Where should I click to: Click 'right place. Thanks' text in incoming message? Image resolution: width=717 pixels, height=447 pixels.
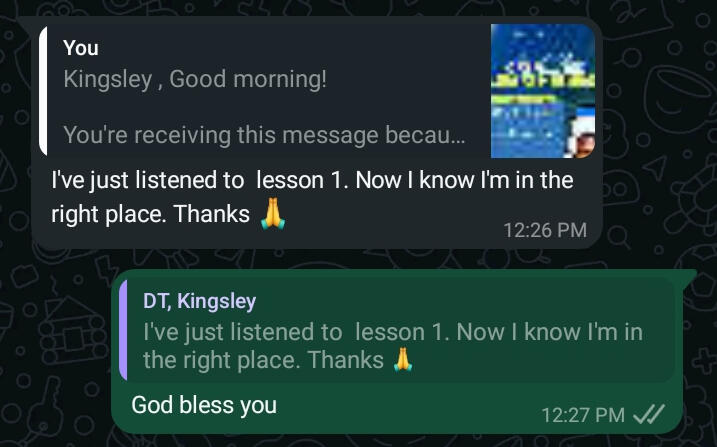tap(150, 214)
